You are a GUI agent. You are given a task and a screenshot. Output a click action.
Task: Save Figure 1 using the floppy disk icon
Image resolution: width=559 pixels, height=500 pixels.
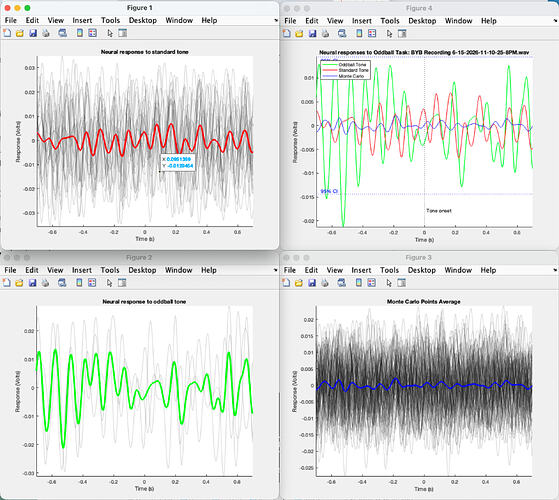pos(33,33)
